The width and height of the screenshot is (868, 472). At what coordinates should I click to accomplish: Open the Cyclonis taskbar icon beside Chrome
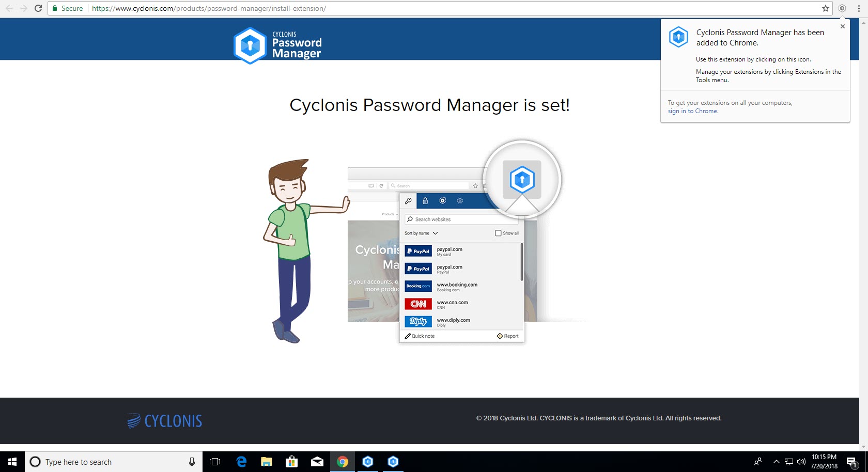(x=368, y=462)
